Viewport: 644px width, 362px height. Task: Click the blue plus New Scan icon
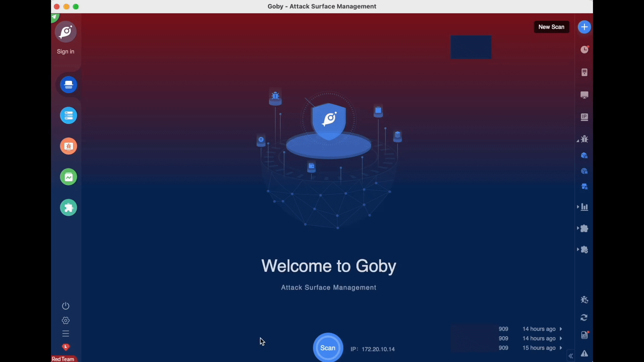click(x=584, y=27)
